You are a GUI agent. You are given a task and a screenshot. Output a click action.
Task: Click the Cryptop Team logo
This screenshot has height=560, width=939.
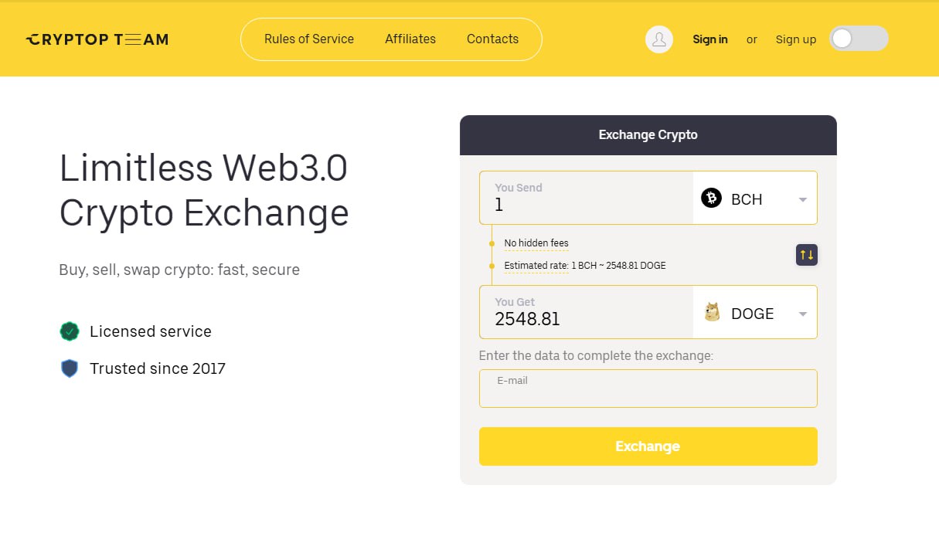point(97,39)
